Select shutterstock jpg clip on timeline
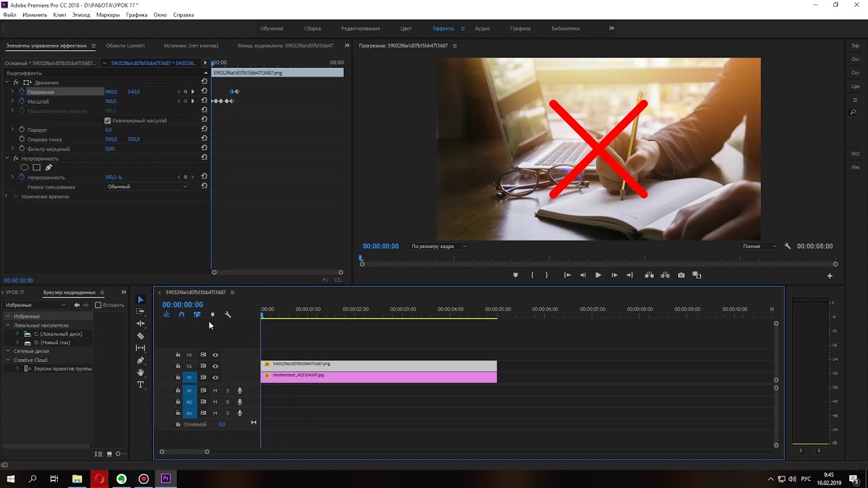Screen dimensions: 868x488 pyautogui.click(x=378, y=377)
